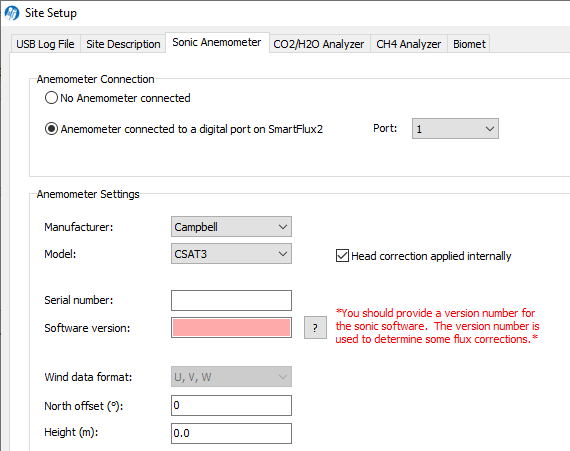Switch to the Site Description tab

click(123, 44)
